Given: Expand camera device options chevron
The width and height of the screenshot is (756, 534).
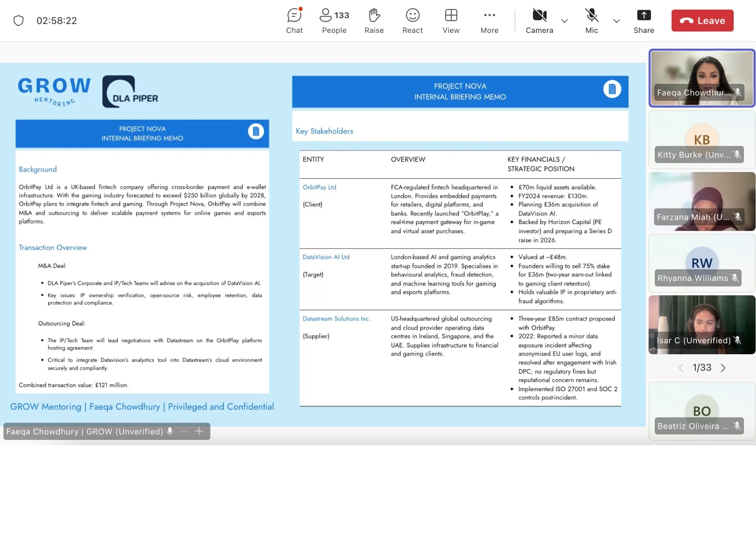Looking at the screenshot, I should point(564,21).
